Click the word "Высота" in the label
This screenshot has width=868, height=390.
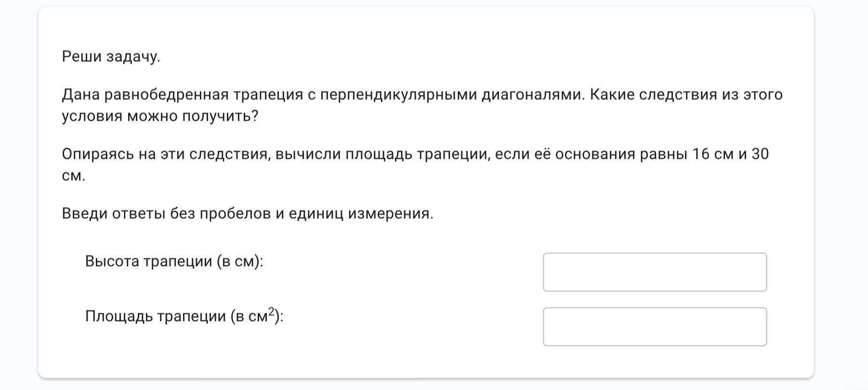point(112,261)
